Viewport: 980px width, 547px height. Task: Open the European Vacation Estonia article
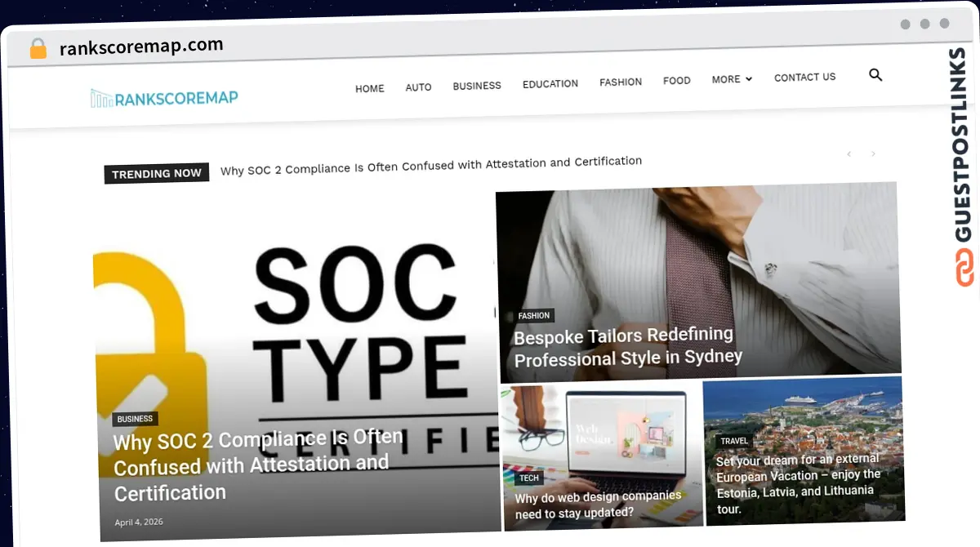[x=799, y=483]
